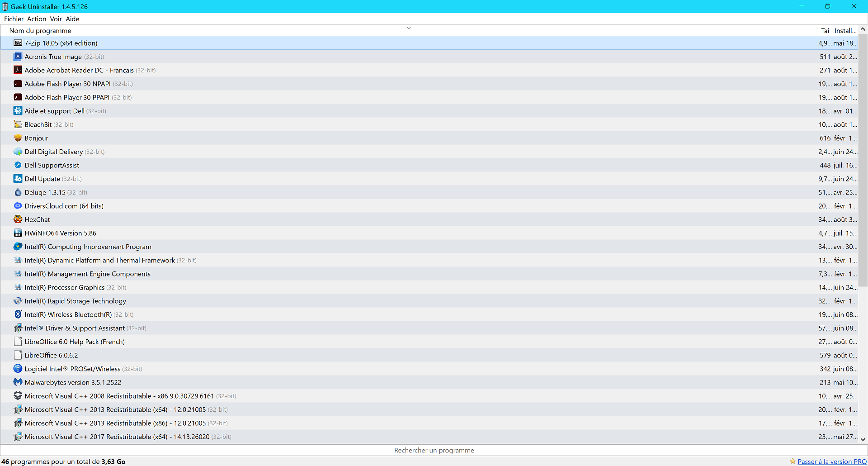This screenshot has width=868, height=466.
Task: Open the Aide menu
Action: tap(72, 19)
